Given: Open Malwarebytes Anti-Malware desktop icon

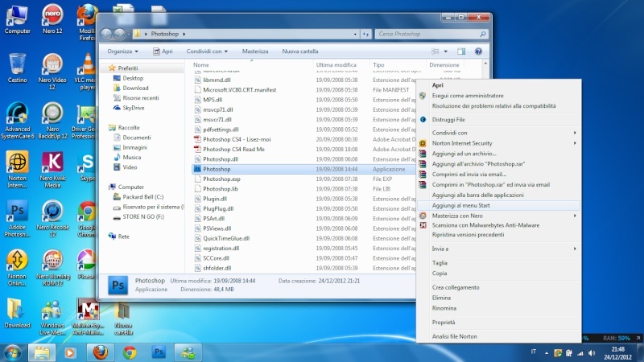Looking at the screenshot, I should 88,317.
